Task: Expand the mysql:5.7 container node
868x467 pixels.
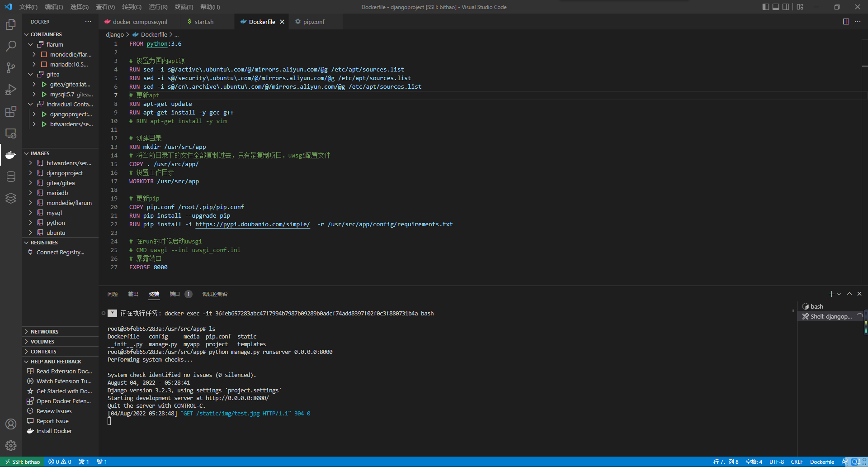Action: click(34, 94)
